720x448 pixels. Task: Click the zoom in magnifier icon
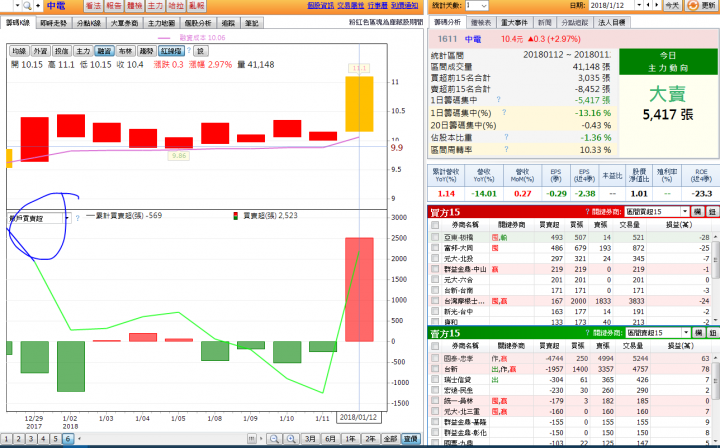(291, 439)
